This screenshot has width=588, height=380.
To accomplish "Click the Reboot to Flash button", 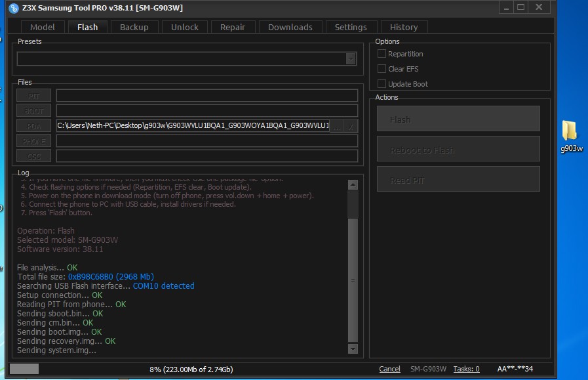I will (458, 149).
